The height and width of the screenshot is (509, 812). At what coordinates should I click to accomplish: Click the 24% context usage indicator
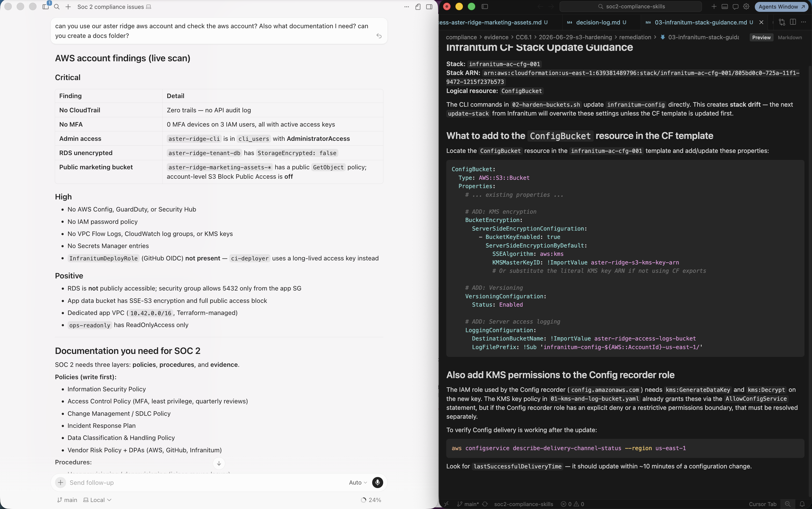click(371, 500)
